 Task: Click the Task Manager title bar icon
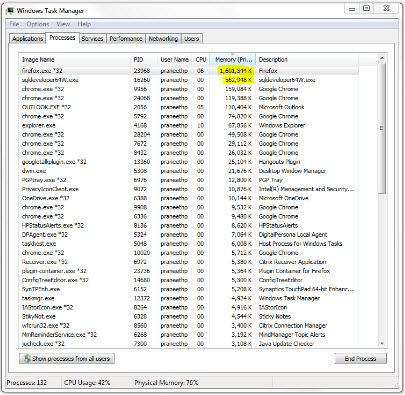point(10,11)
